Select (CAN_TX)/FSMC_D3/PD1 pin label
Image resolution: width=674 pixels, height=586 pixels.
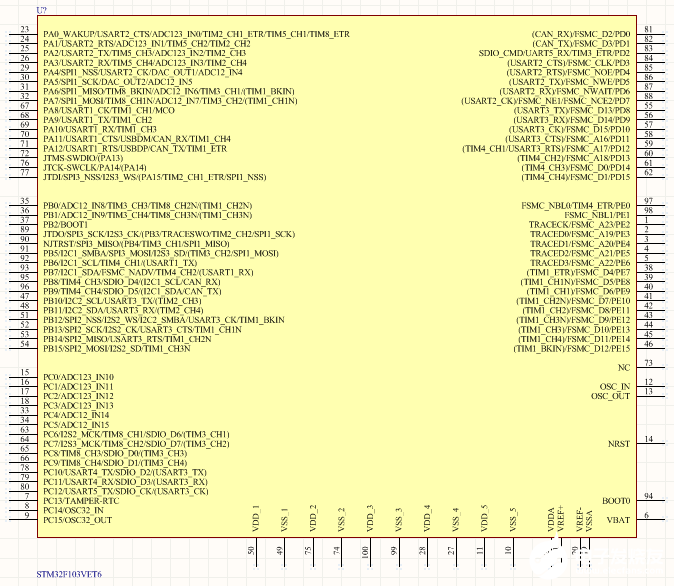click(581, 43)
